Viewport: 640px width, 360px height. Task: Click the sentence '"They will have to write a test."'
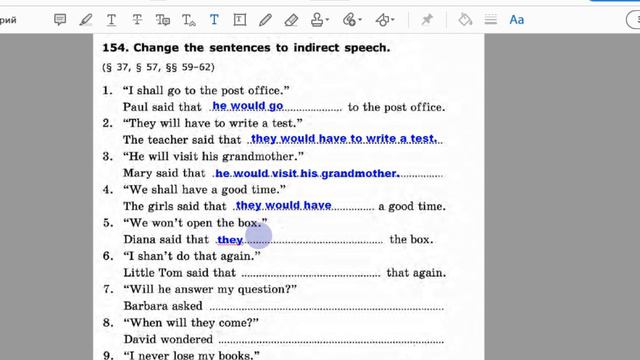coord(213,123)
